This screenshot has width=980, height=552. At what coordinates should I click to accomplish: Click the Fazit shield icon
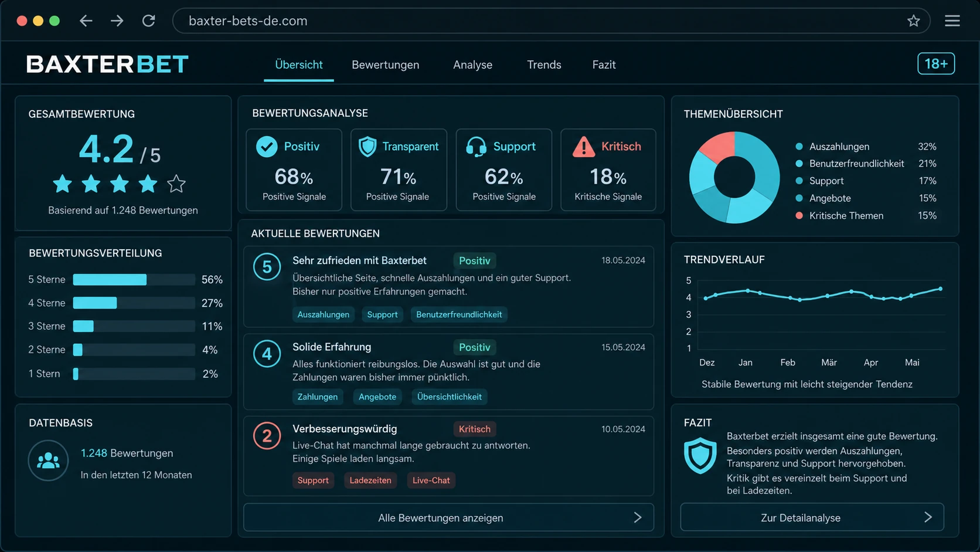pos(700,455)
